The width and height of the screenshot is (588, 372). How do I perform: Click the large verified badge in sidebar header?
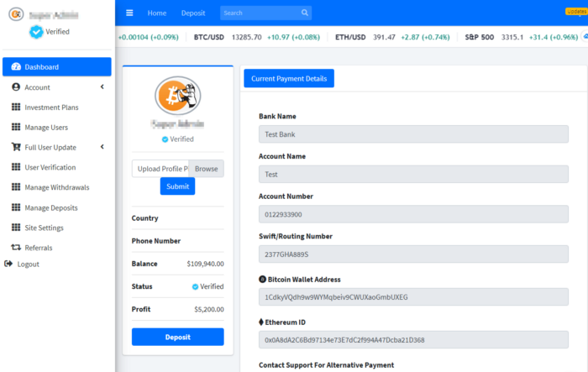tap(36, 32)
